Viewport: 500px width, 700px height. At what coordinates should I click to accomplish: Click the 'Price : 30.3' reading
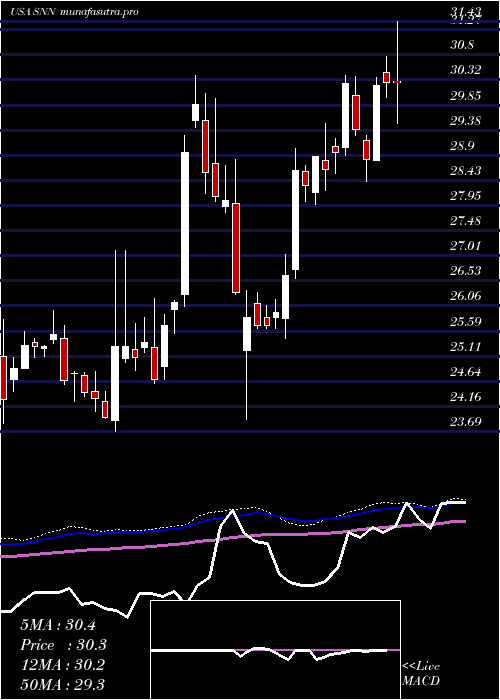click(64, 645)
